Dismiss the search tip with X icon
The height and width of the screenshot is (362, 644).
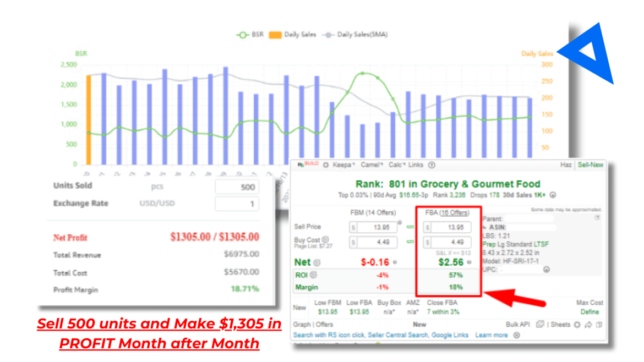(516, 335)
